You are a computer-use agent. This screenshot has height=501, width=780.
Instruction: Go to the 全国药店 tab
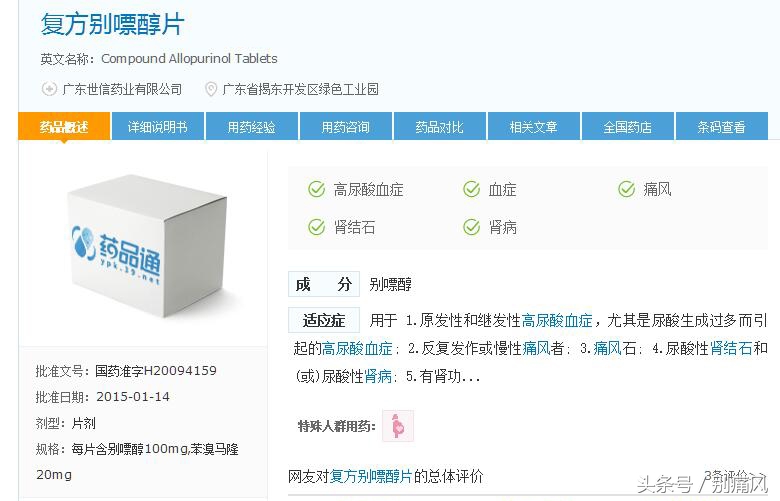pyautogui.click(x=628, y=126)
